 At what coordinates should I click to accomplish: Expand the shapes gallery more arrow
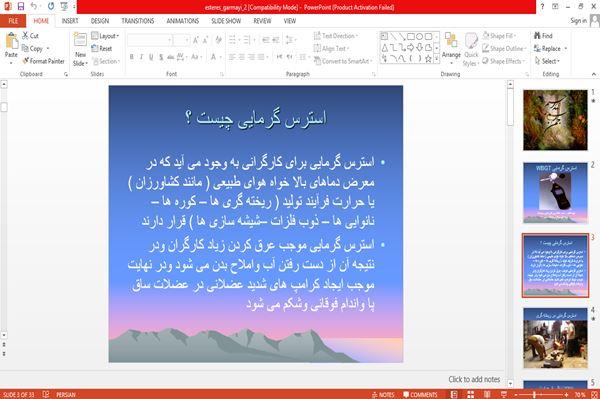[x=437, y=59]
